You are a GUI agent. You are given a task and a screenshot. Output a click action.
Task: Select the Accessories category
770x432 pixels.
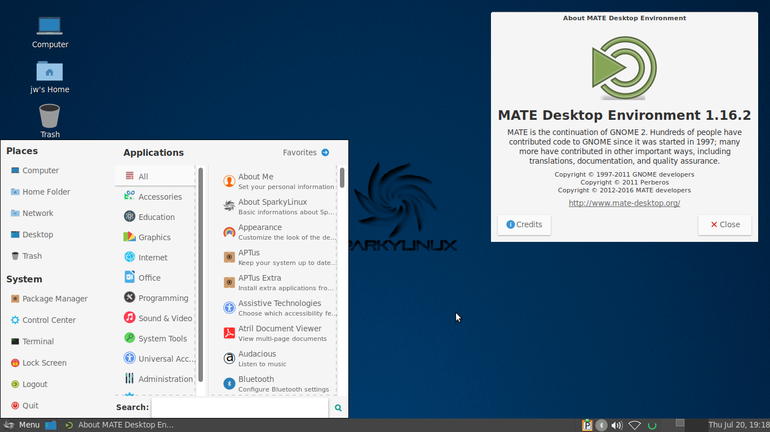(155, 196)
